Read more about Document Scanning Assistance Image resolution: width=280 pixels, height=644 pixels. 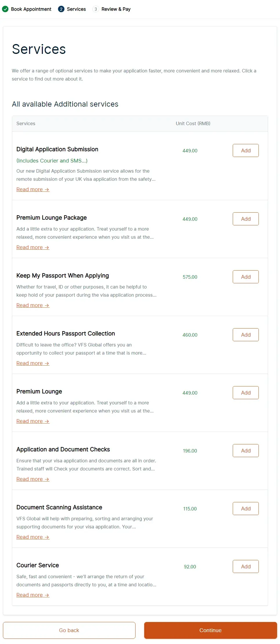33,537
